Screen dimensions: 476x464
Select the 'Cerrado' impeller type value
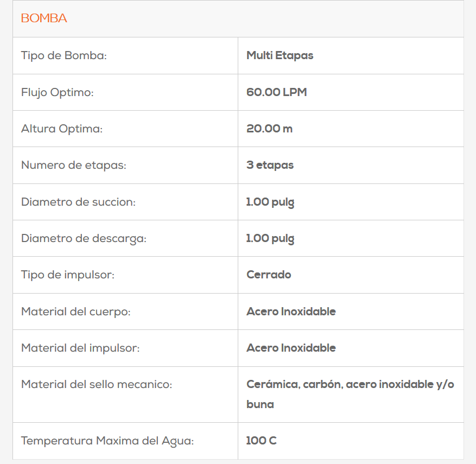(x=269, y=275)
